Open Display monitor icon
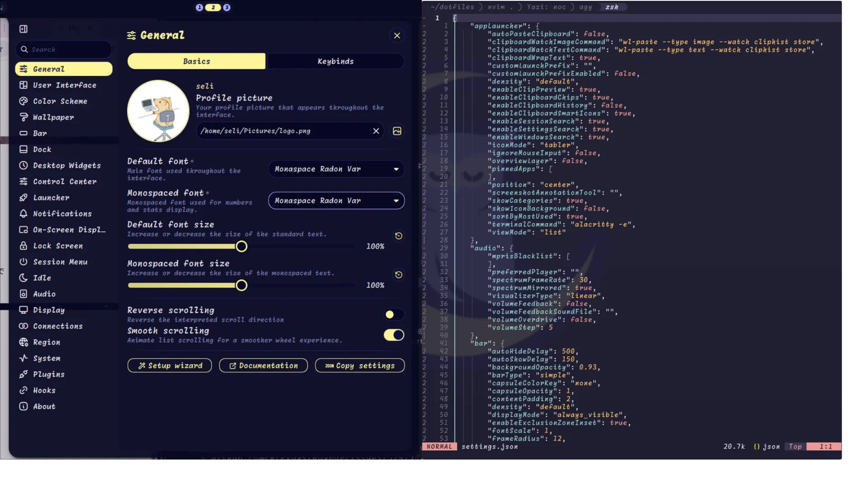The image size is (868, 488). (24, 310)
